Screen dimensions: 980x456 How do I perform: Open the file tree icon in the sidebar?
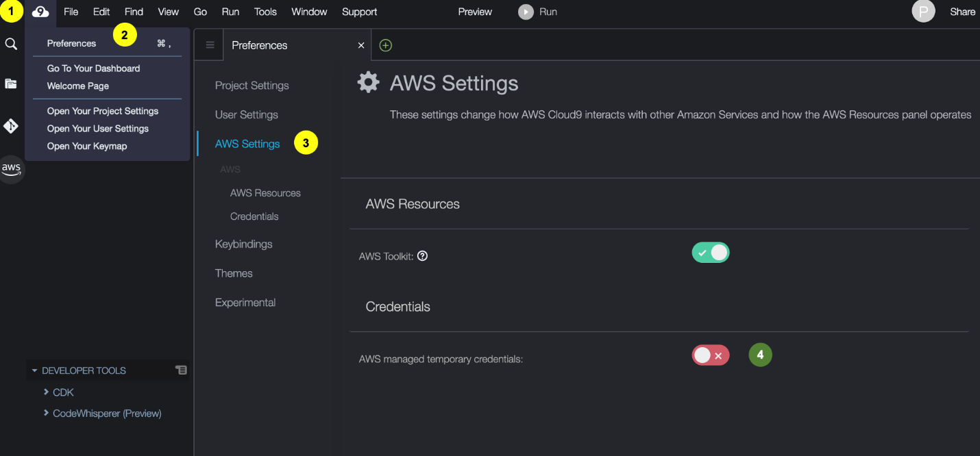(x=11, y=84)
